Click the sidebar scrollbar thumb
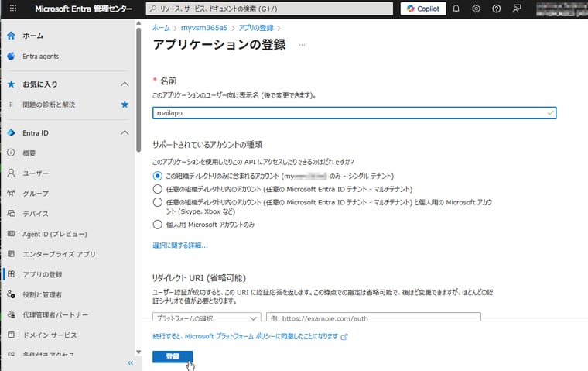The image size is (588, 371). pos(138,90)
